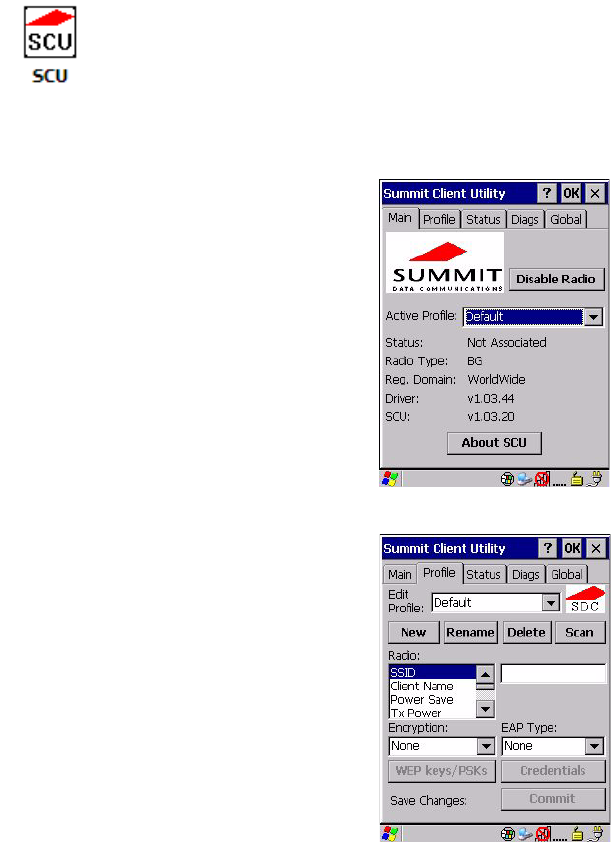The height and width of the screenshot is (842, 611).
Task: Click the Radio list scroll up arrow
Action: [485, 673]
